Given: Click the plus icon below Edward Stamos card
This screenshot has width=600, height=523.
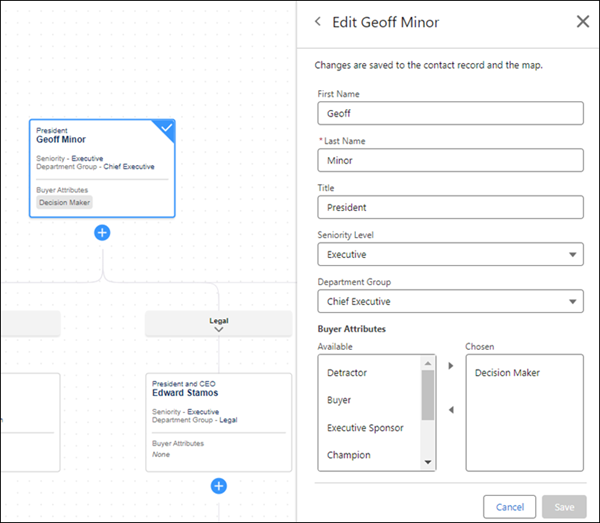Looking at the screenshot, I should 219,486.
